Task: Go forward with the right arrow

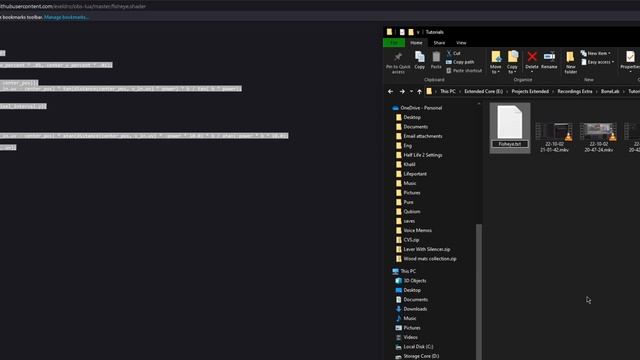Action: pyautogui.click(x=402, y=91)
